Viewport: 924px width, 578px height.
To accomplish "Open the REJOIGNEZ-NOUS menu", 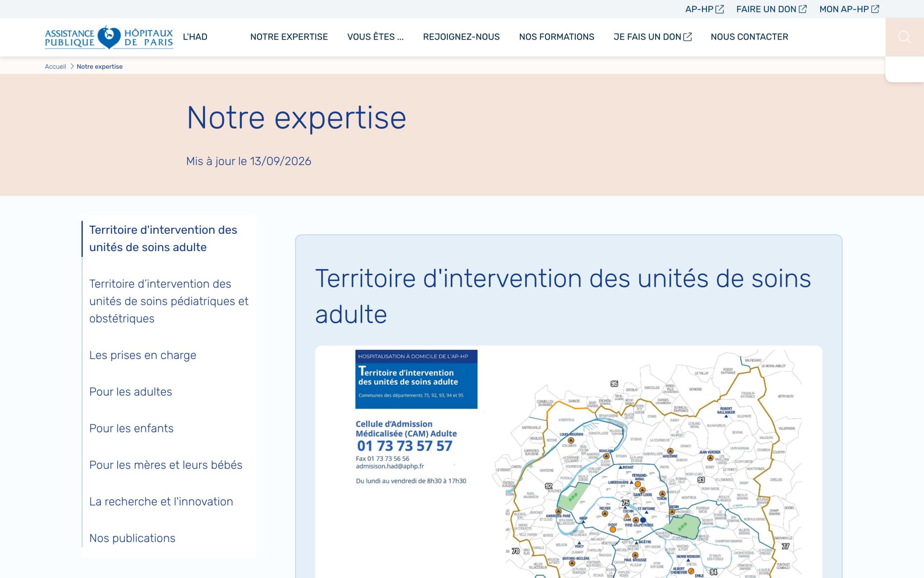I will click(461, 37).
